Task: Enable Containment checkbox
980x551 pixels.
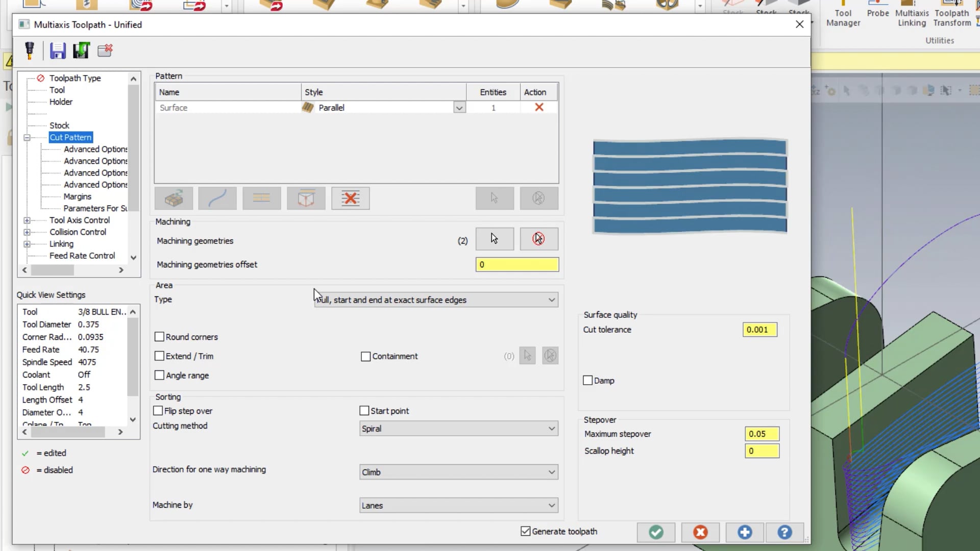Action: click(365, 356)
